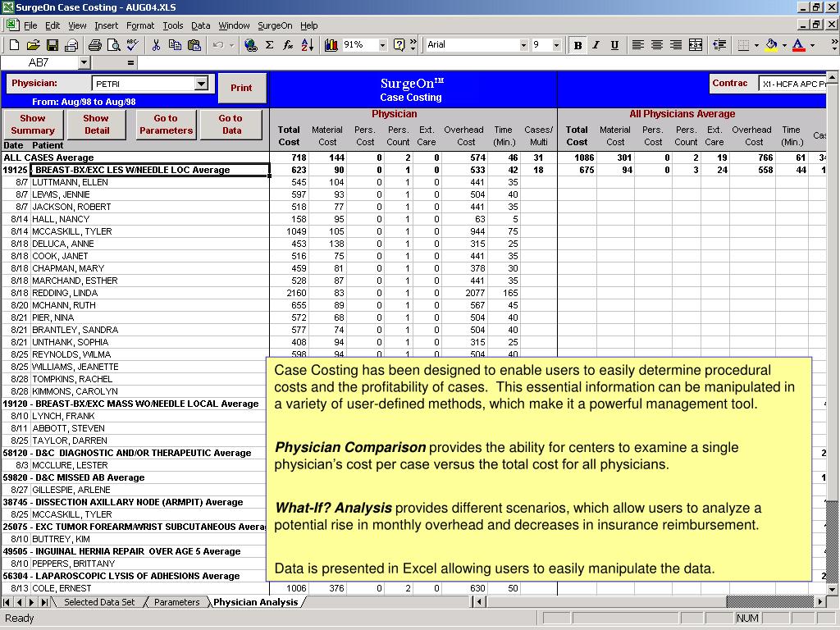Align text right
Viewport: 840px width, 630px height.
676,45
